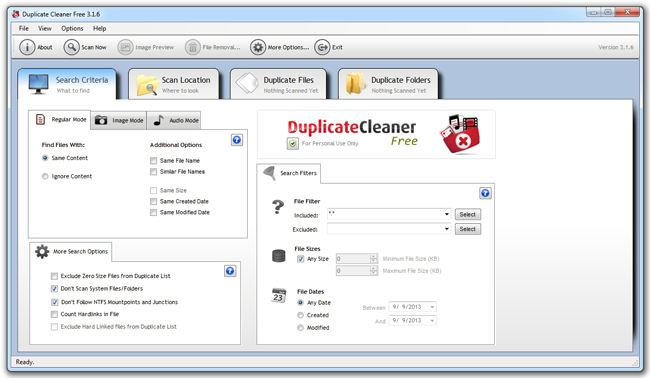Click the gear icon beside More Search Options
This screenshot has height=378, width=650.
coord(42,251)
